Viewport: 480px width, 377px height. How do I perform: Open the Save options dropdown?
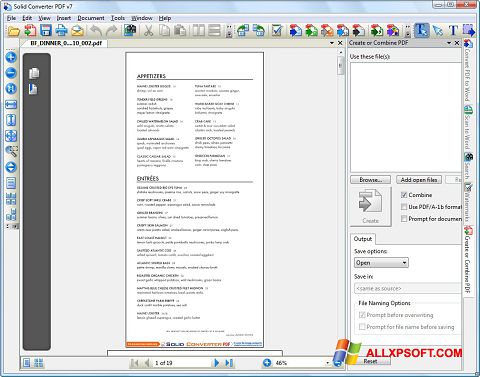point(381,263)
